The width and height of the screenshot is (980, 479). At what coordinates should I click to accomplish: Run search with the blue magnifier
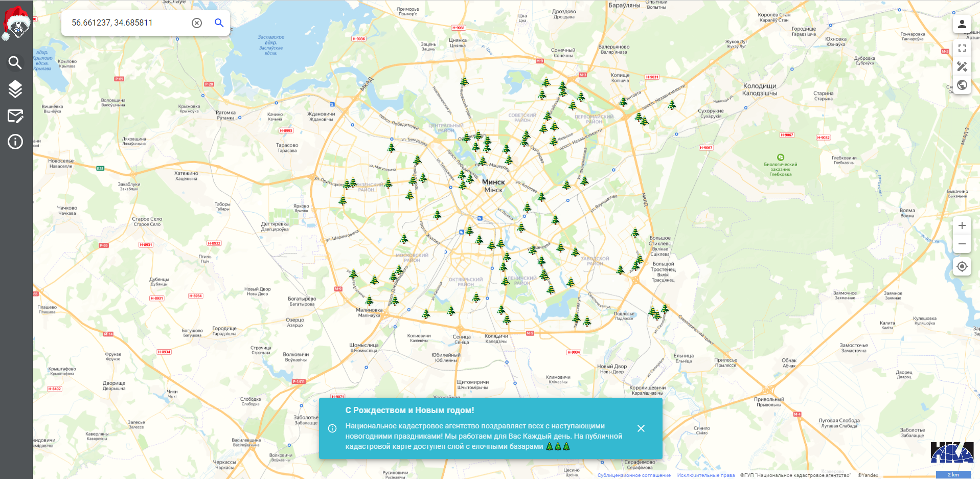[219, 23]
